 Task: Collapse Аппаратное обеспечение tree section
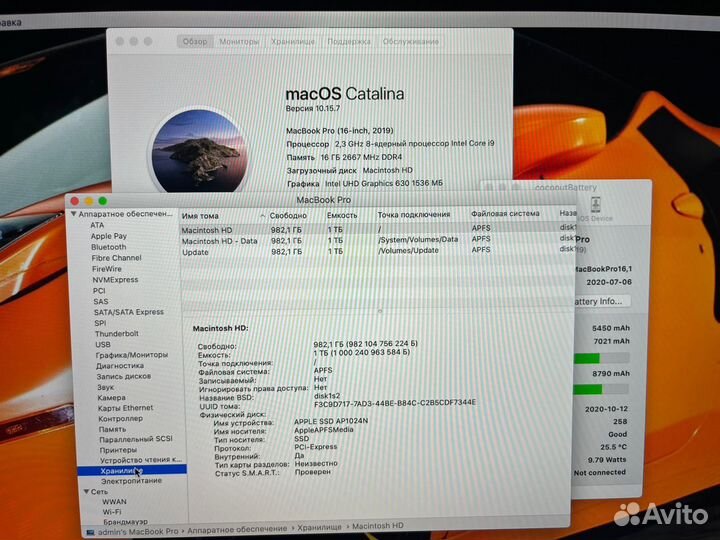click(x=73, y=214)
